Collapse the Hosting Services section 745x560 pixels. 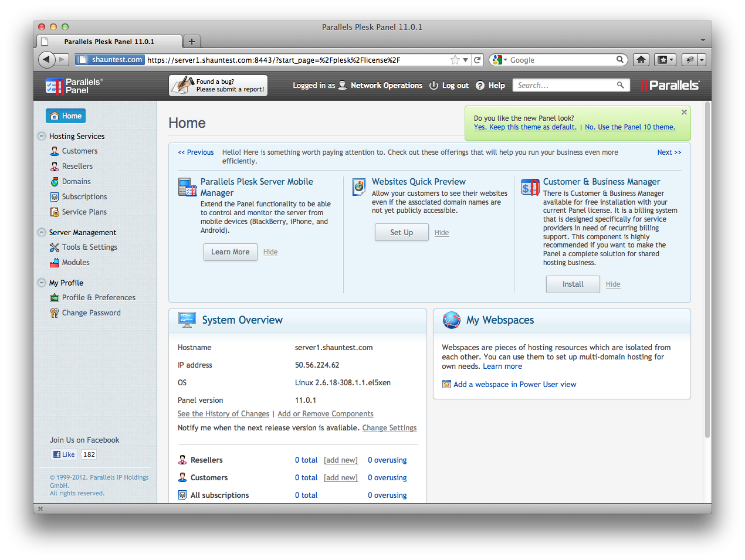pos(42,136)
